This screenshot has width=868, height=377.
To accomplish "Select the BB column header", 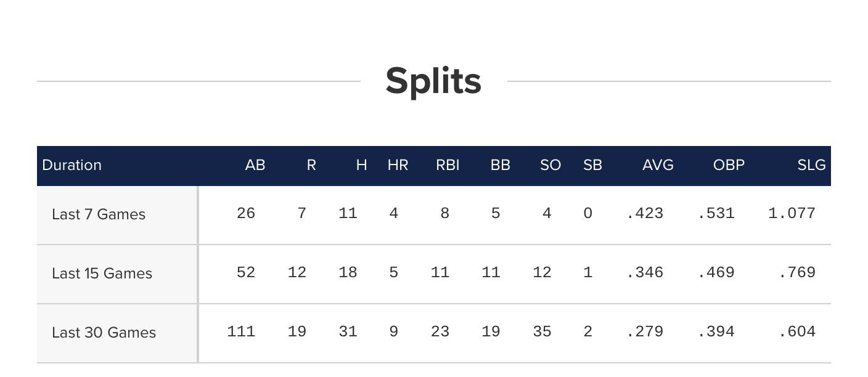I will click(x=501, y=165).
